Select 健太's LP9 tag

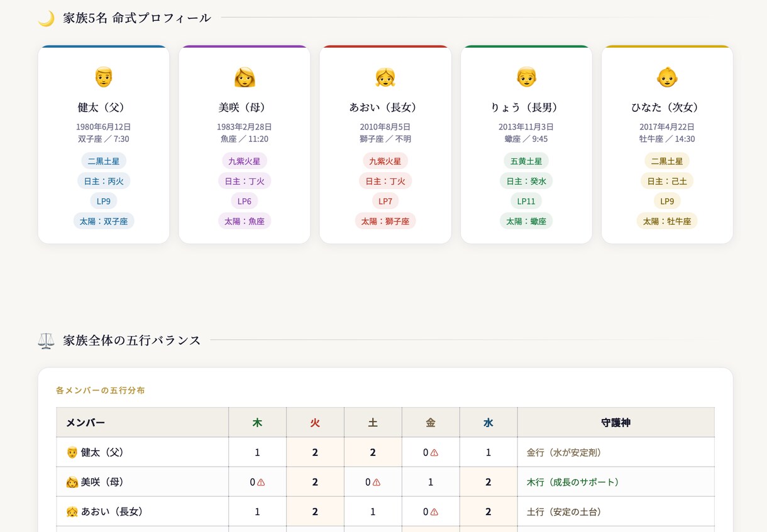pos(104,201)
